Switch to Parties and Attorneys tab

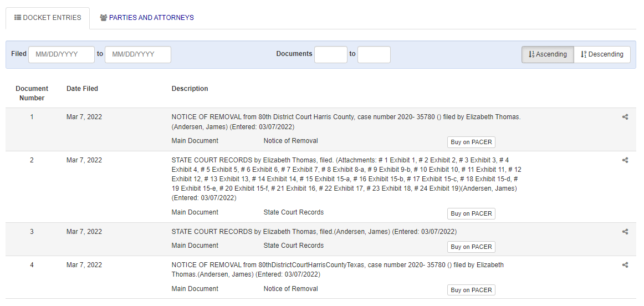[147, 18]
